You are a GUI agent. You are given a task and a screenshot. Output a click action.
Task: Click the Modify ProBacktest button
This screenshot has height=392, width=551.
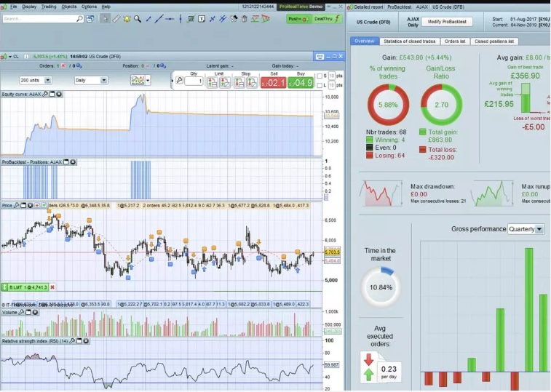[447, 22]
